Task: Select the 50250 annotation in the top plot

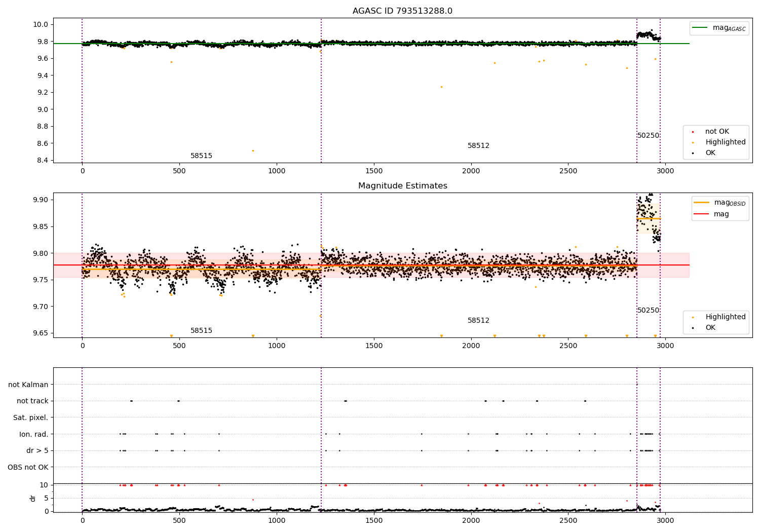Action: 648,136
